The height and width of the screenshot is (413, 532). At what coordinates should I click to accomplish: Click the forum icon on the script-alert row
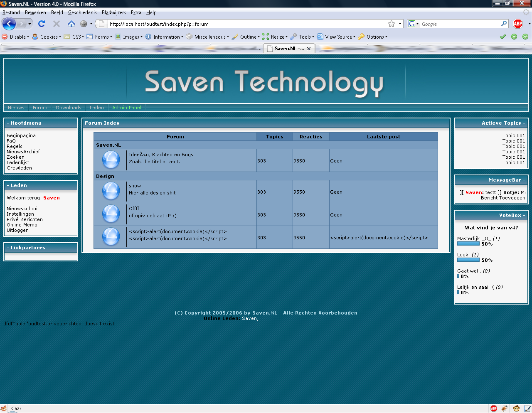tap(111, 237)
